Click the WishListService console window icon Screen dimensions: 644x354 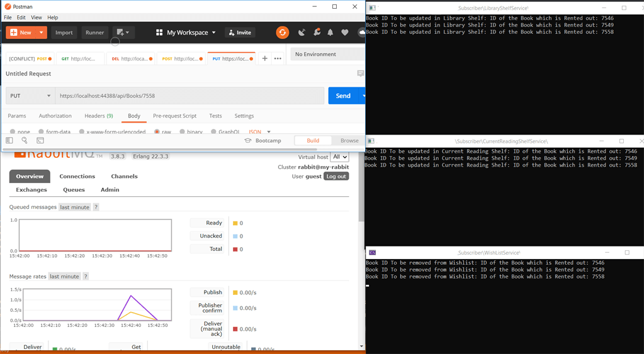pos(372,253)
